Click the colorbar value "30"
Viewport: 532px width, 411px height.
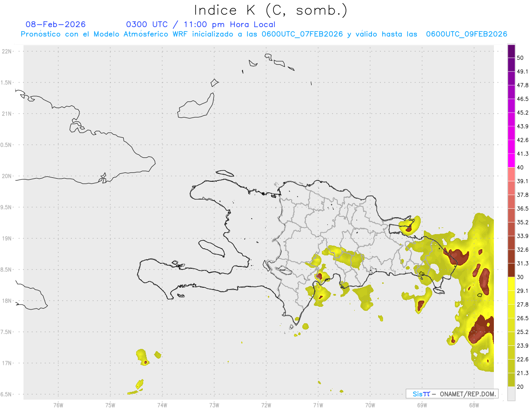point(520,277)
